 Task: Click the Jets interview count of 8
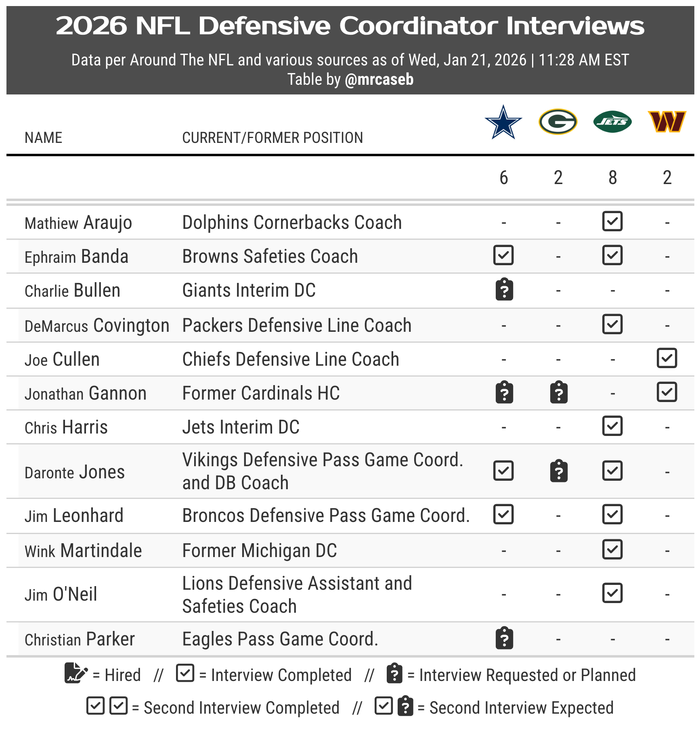point(612,178)
